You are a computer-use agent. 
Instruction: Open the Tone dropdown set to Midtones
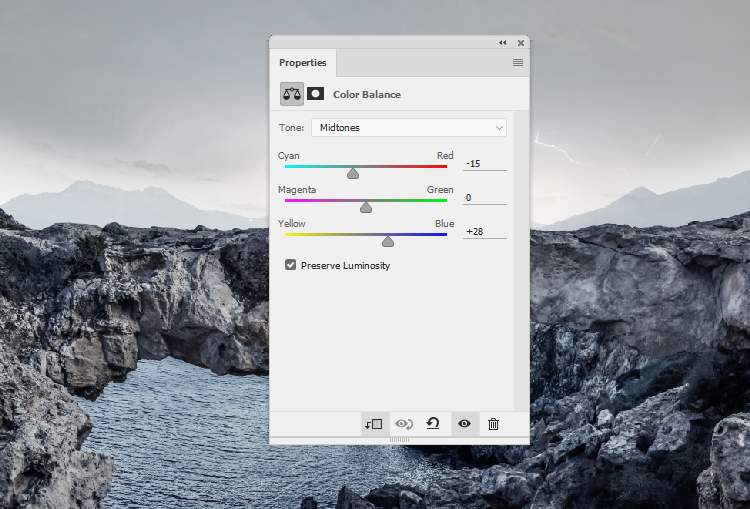pyautogui.click(x=408, y=128)
